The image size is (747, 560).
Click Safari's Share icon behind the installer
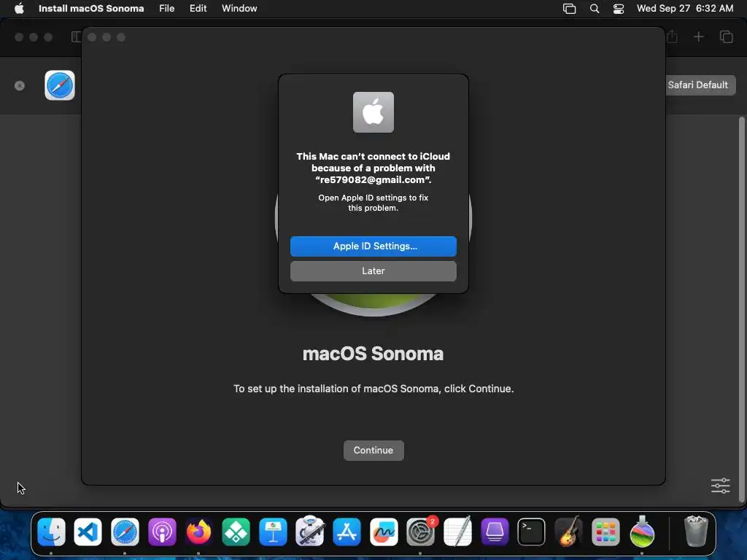click(x=672, y=36)
